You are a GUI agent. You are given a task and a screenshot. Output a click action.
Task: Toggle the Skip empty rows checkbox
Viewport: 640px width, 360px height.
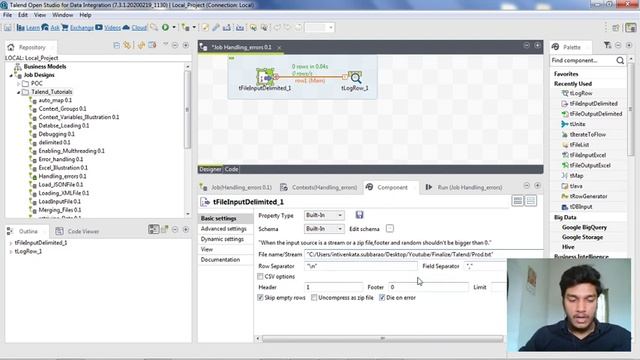pyautogui.click(x=260, y=298)
